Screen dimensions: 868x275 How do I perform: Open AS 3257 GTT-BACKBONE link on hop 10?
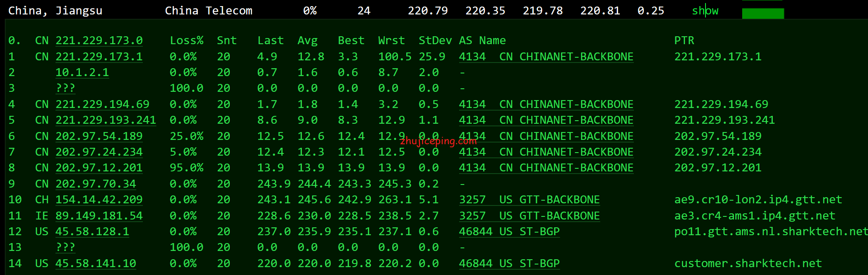[529, 200]
